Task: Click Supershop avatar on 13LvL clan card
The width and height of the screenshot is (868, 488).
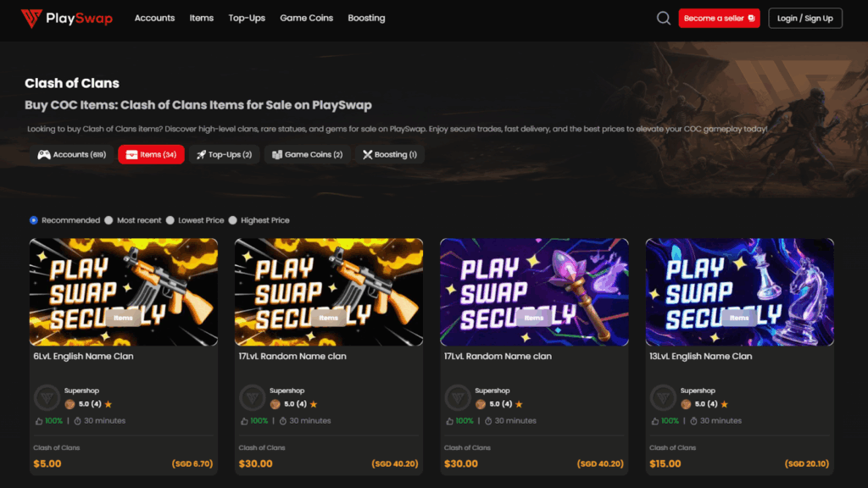Action: [663, 397]
